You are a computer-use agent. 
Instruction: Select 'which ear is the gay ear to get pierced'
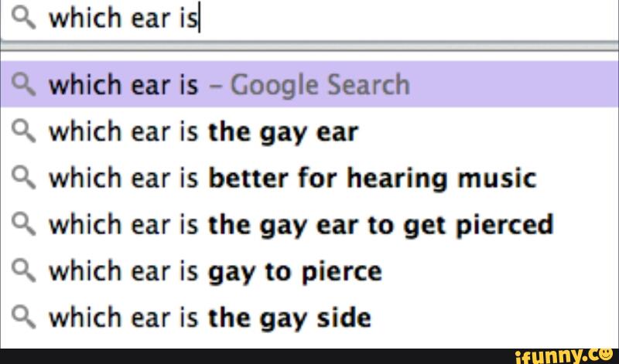(x=301, y=225)
